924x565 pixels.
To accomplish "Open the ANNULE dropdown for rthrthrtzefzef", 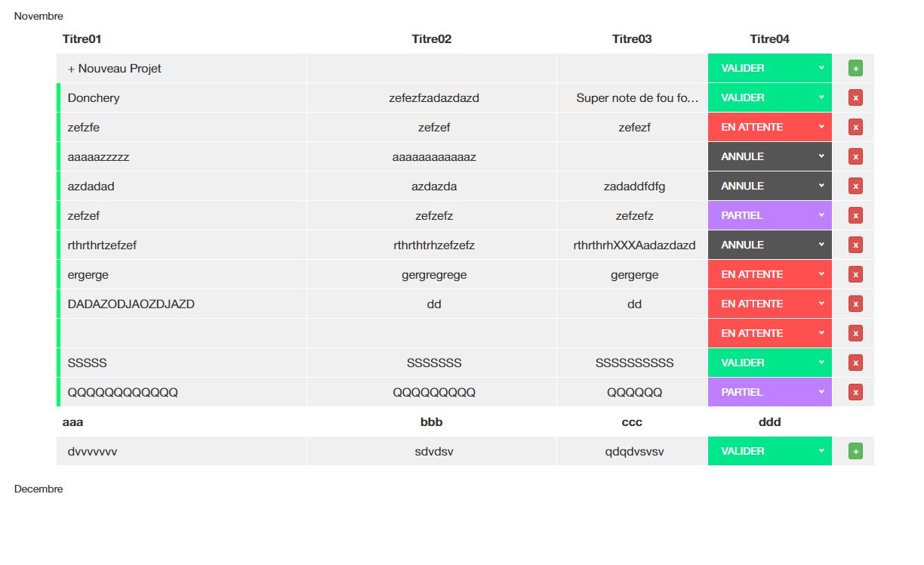I will pyautogui.click(x=768, y=245).
